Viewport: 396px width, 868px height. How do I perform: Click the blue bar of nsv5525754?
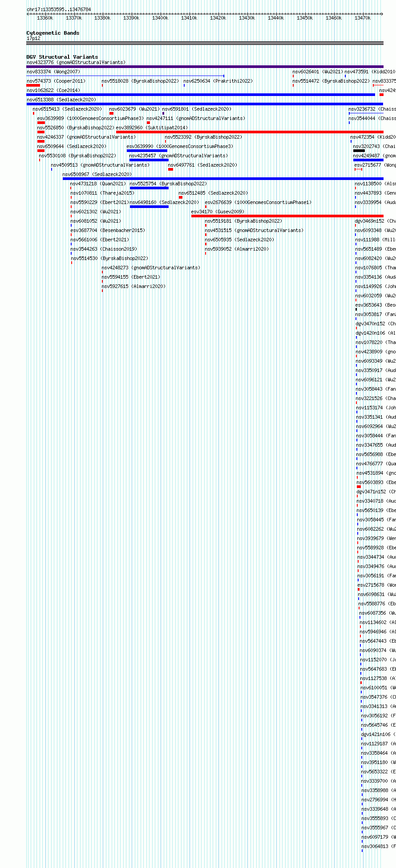click(149, 188)
